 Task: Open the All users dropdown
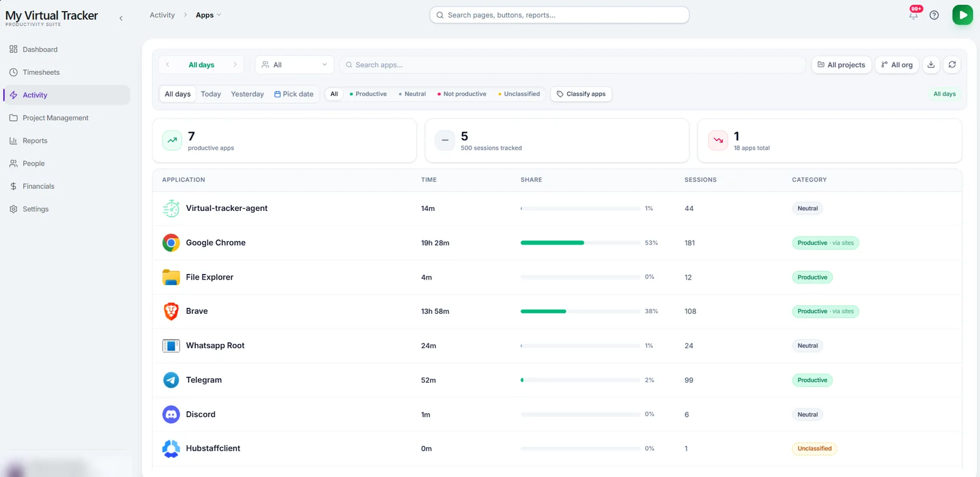295,64
